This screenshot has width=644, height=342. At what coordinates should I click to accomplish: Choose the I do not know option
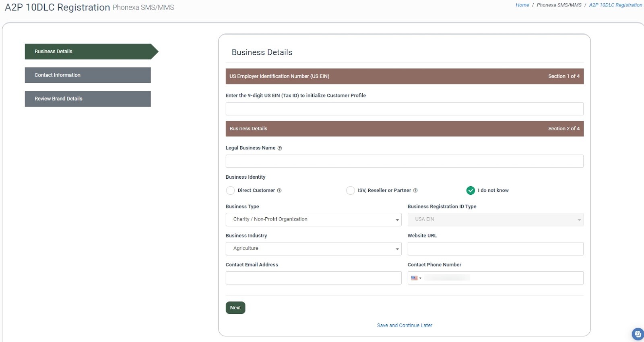tap(471, 190)
